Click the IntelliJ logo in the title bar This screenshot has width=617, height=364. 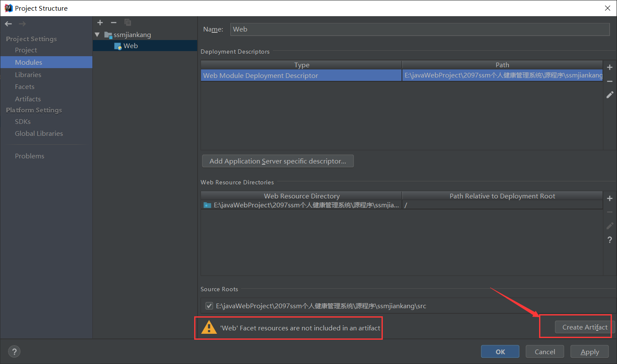pos(8,8)
